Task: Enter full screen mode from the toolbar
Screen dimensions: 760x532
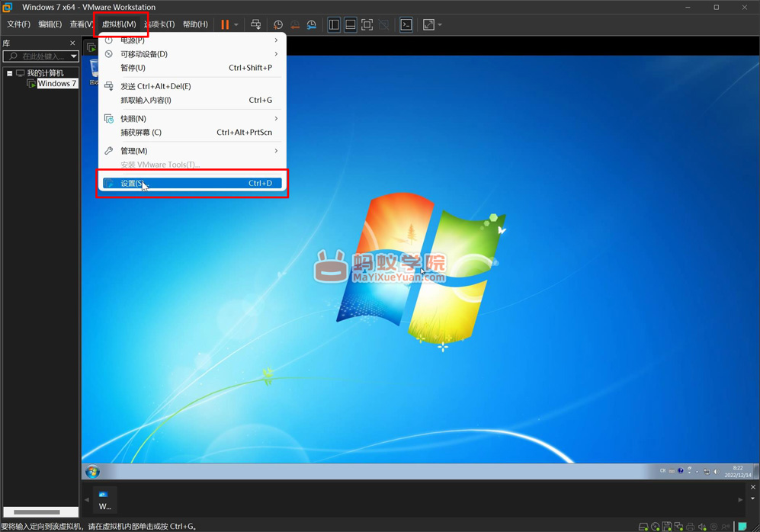Action: pos(367,24)
